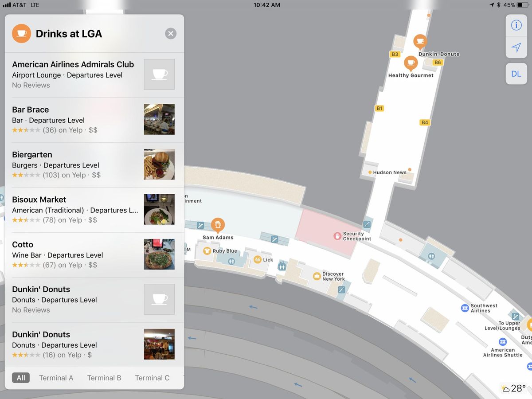Tap the Hudson News map marker
Image resolution: width=532 pixels, height=399 pixels.
[370, 172]
